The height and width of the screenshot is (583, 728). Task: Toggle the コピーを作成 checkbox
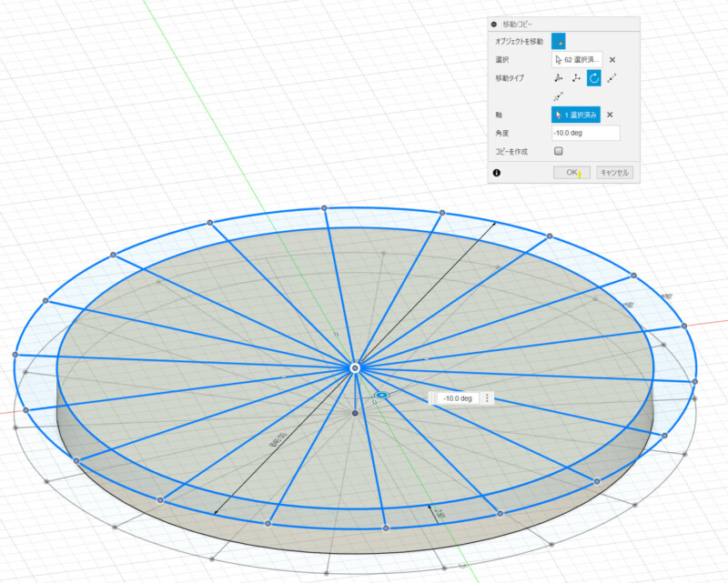[x=559, y=151]
